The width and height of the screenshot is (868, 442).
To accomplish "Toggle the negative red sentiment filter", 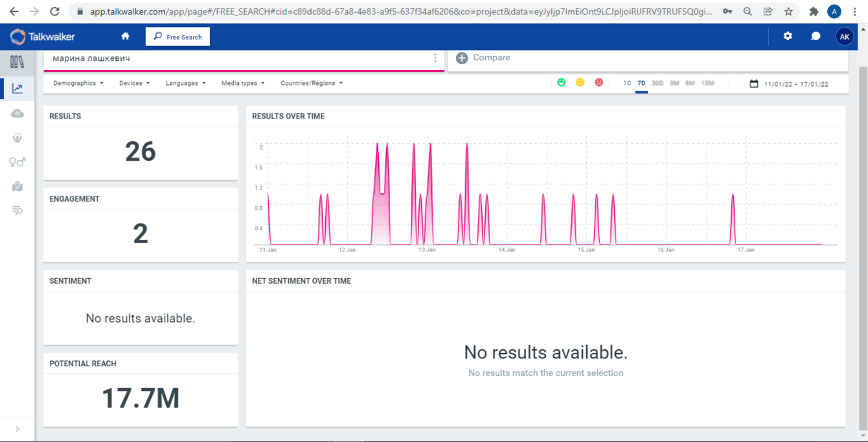I will click(599, 82).
